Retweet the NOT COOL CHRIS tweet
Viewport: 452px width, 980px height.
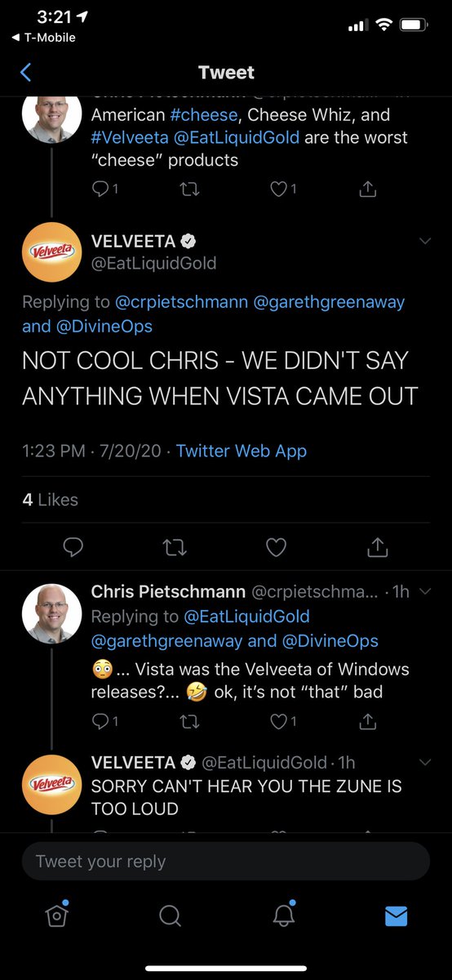click(x=175, y=546)
